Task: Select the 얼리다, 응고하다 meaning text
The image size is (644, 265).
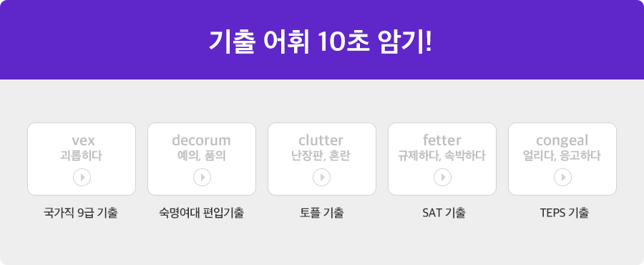Action: pos(562,157)
